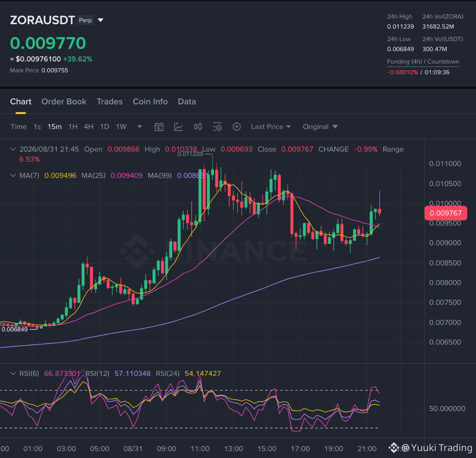
Task: Click the candlestick chart style icon
Action: click(x=198, y=127)
